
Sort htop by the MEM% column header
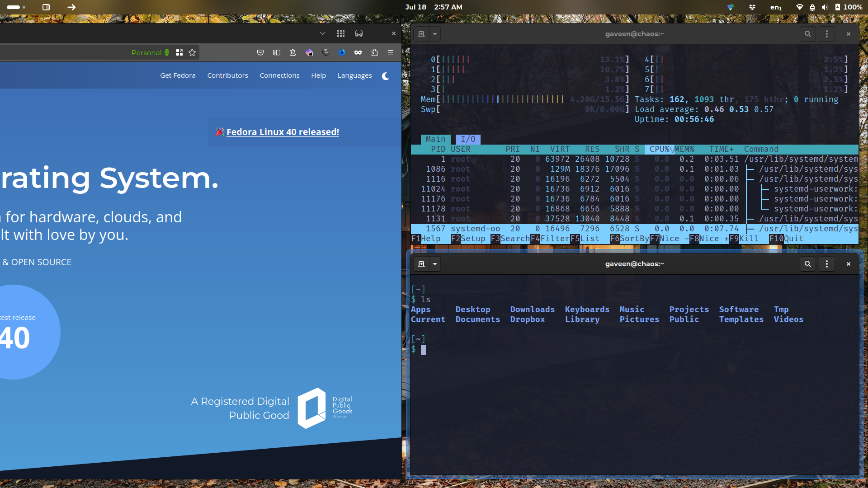point(684,149)
